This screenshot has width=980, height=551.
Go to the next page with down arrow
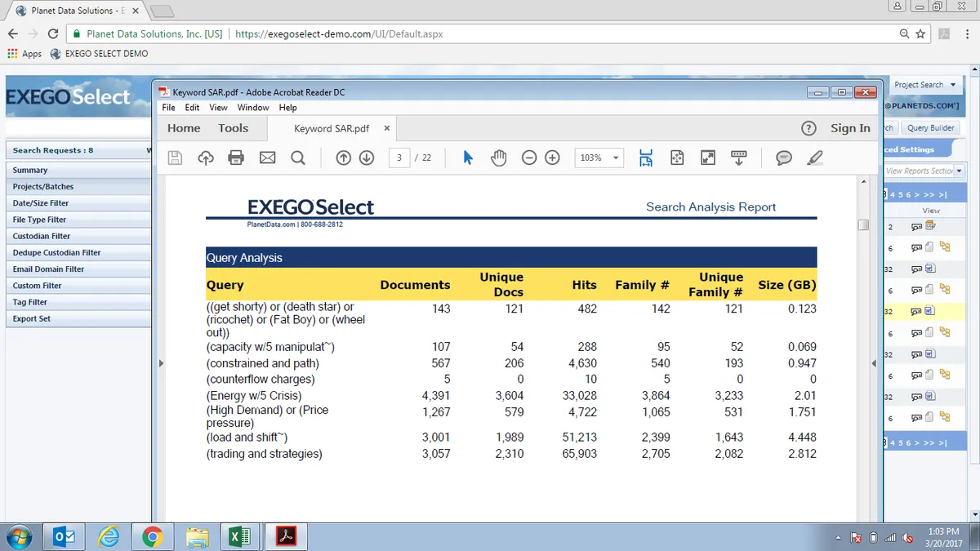tap(367, 158)
